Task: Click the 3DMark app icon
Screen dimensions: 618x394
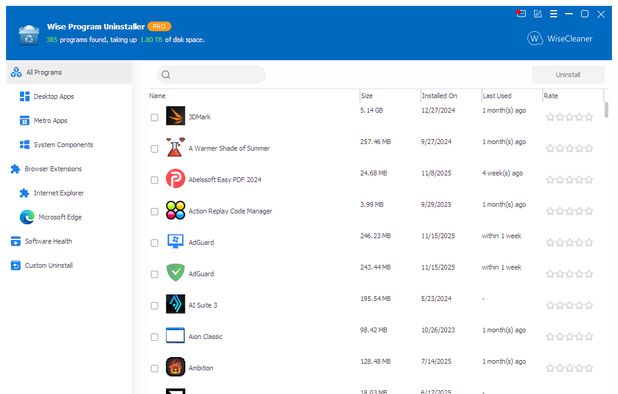Action: [175, 116]
